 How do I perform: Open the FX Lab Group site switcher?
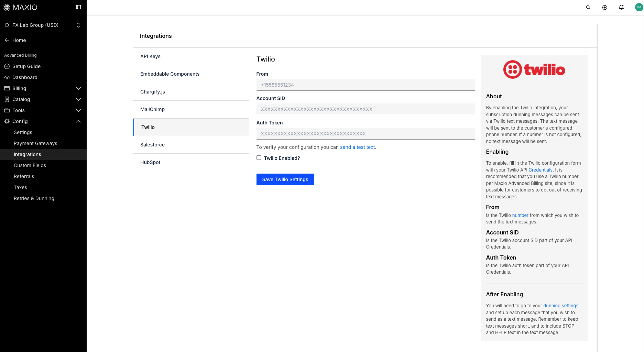(x=43, y=25)
